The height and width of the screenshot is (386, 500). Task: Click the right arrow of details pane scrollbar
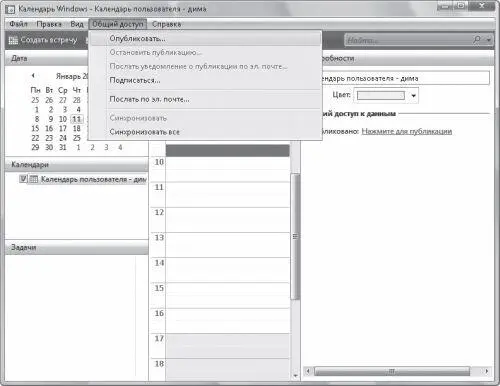click(487, 371)
